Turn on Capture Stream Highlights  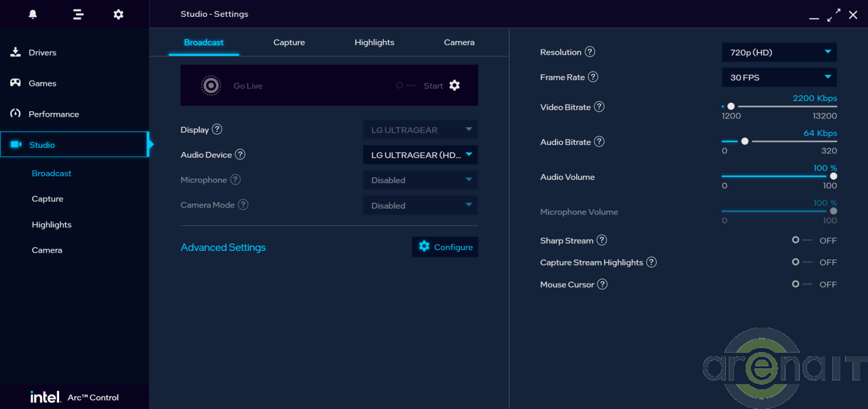(x=801, y=262)
